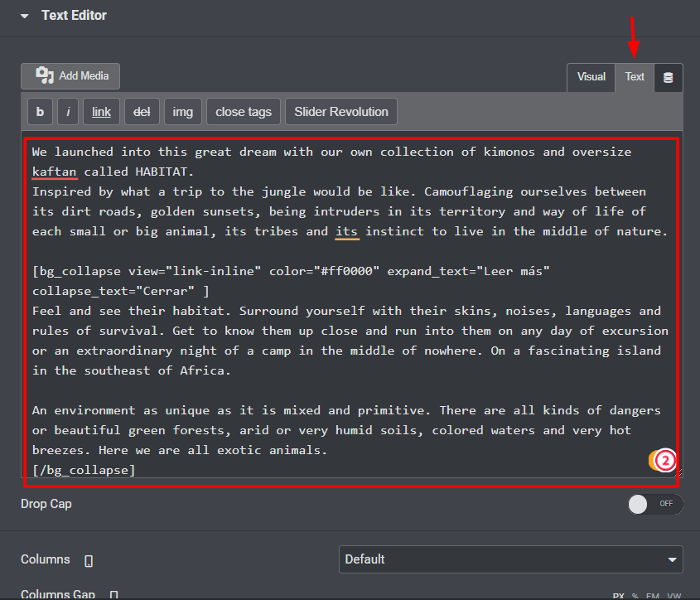
Task: Collapse the Text Editor section arrow
Action: point(25,16)
